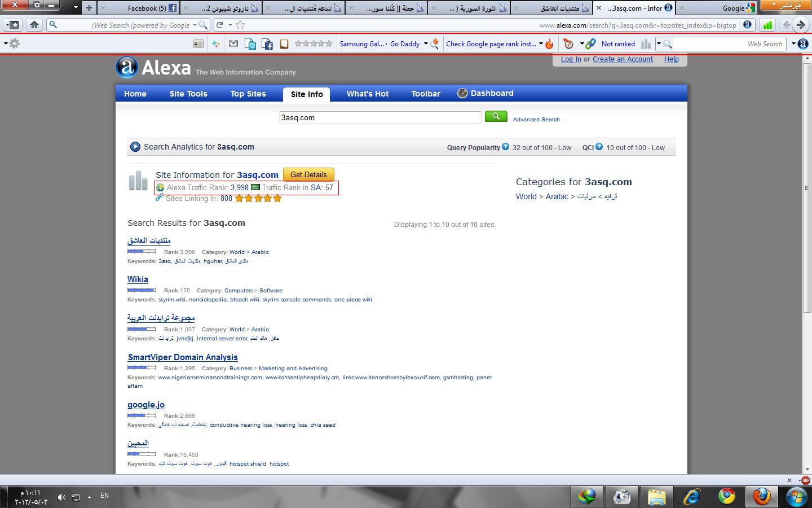Click the Alexa icon in address bar
This screenshot has height=508, width=812.
747,25
